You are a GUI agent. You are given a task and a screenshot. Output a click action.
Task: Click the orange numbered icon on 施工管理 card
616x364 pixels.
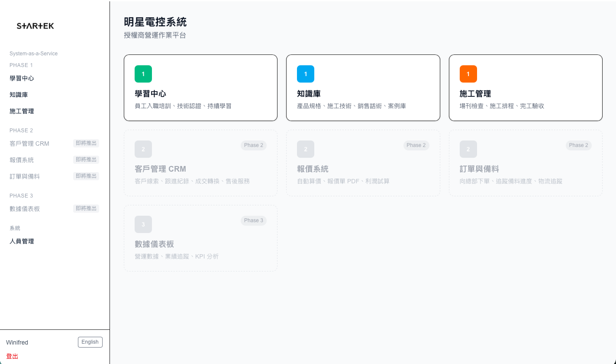click(468, 74)
